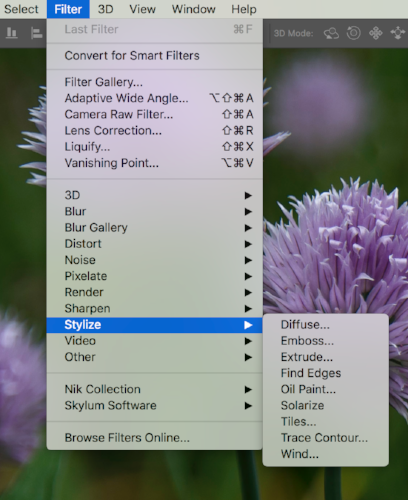Viewport: 408px width, 500px height.
Task: Click the highlighted Stylize item
Action: coord(155,325)
